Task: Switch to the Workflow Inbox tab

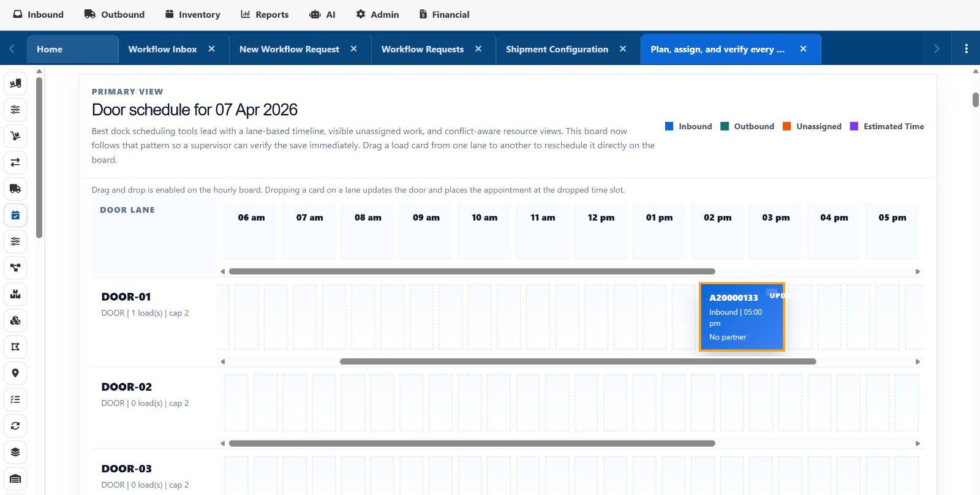Action: tap(163, 49)
